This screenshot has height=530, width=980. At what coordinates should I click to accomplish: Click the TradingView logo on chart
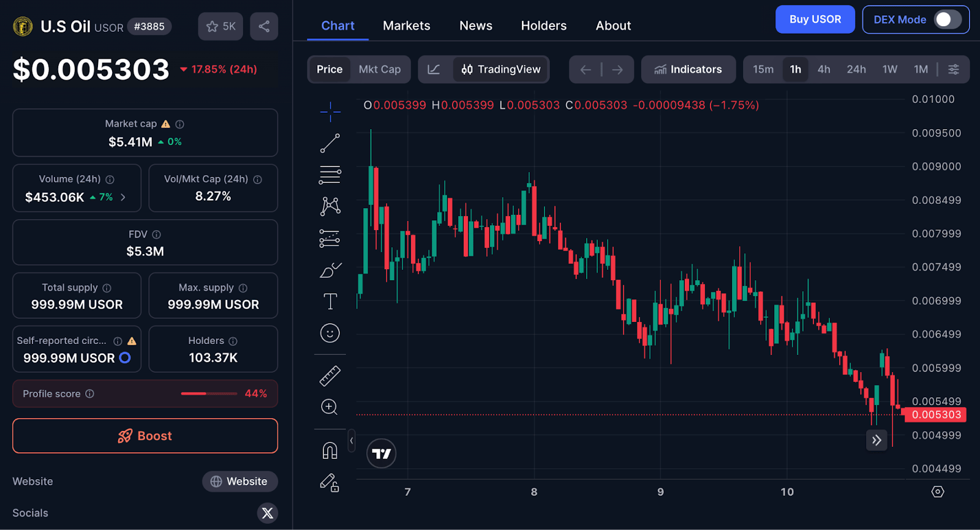pyautogui.click(x=382, y=453)
